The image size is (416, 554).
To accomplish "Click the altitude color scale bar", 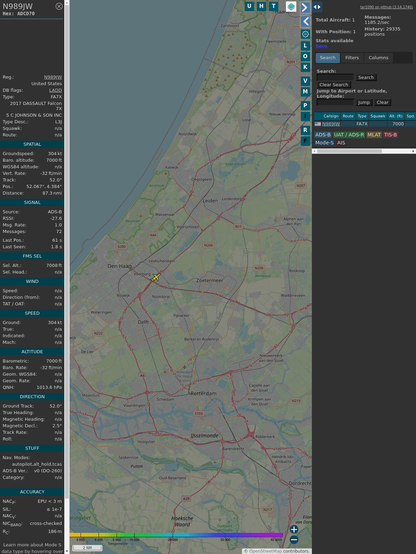I will [176, 535].
